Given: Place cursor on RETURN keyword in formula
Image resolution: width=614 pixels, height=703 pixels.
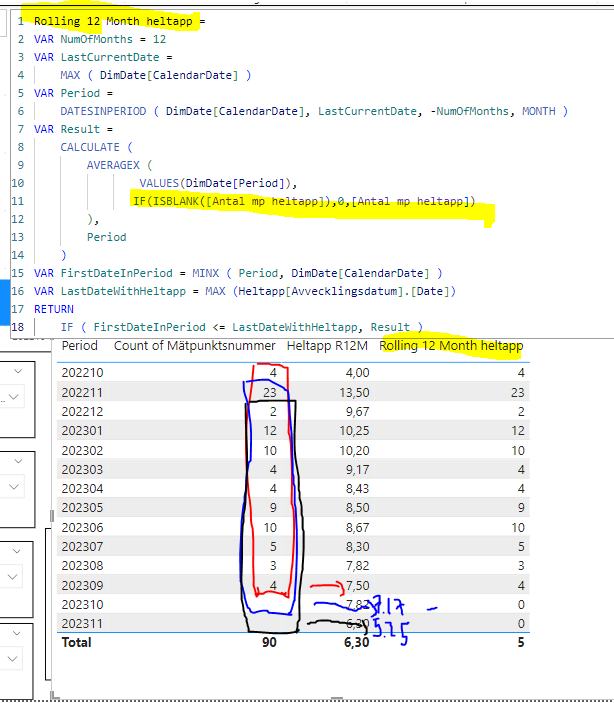Looking at the screenshot, I should point(54,309).
